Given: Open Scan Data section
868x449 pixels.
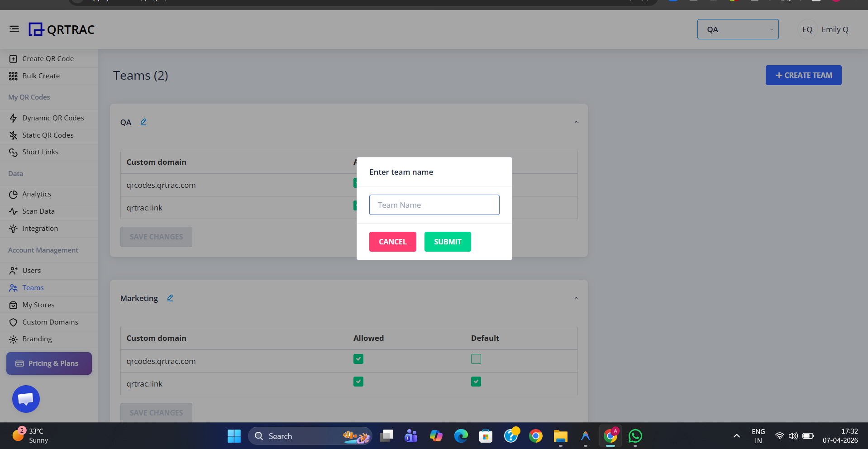Looking at the screenshot, I should (x=38, y=211).
